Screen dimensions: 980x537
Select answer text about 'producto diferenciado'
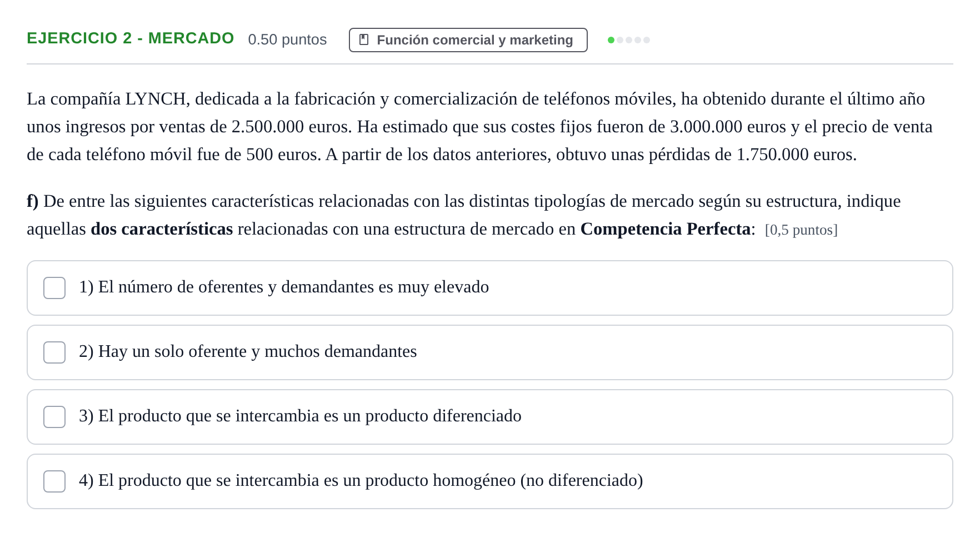[300, 416]
